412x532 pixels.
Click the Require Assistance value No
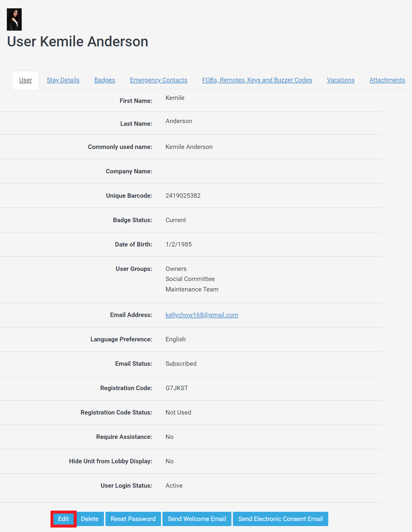point(169,437)
